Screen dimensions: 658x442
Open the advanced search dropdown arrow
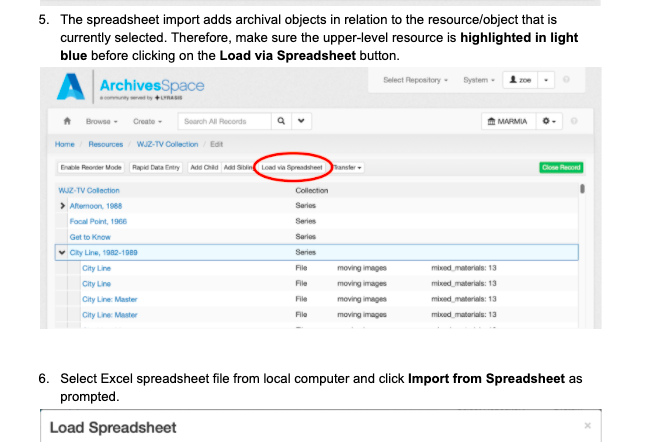coord(300,122)
